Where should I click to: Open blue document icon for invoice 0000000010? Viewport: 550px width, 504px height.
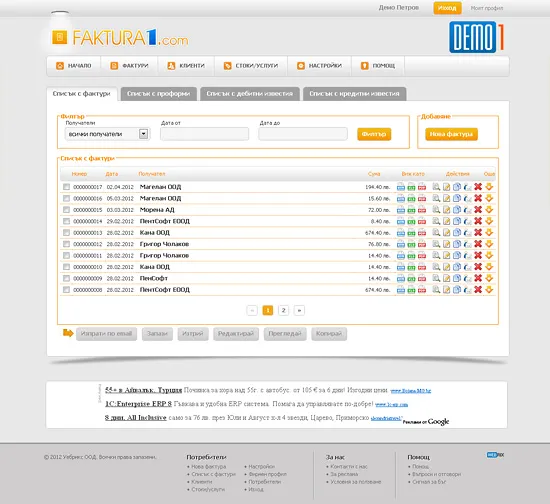tap(401, 267)
